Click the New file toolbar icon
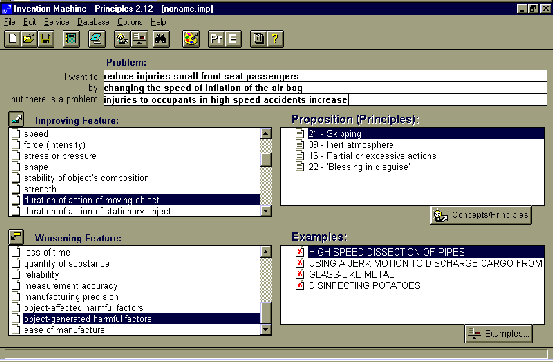Viewport: 553px width, 362px height. 12,39
